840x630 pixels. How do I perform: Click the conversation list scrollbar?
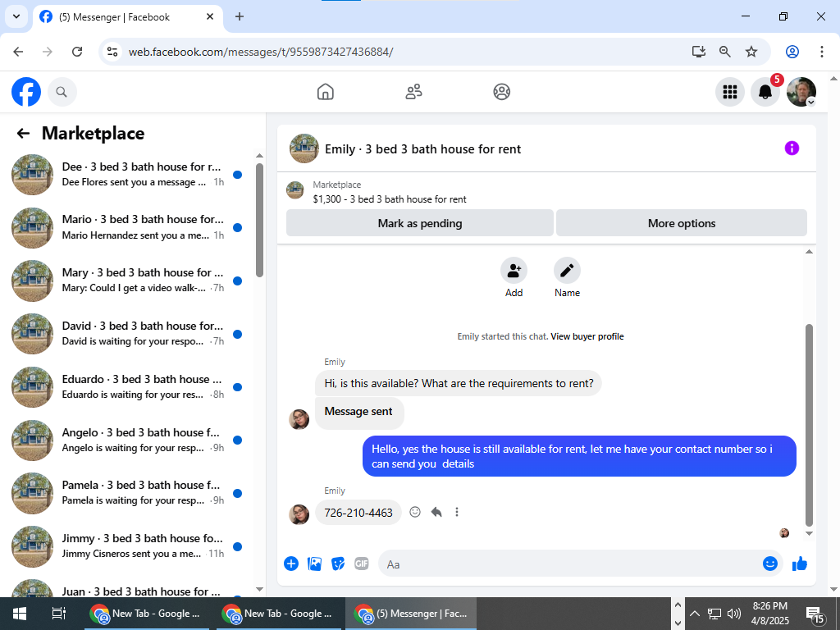259,221
